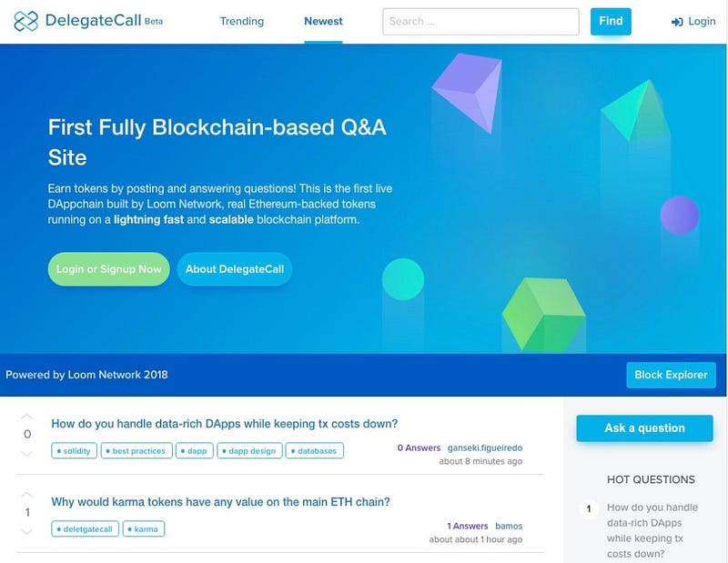Image resolution: width=728 pixels, height=563 pixels.
Task: Click into the Search field
Action: tap(480, 21)
